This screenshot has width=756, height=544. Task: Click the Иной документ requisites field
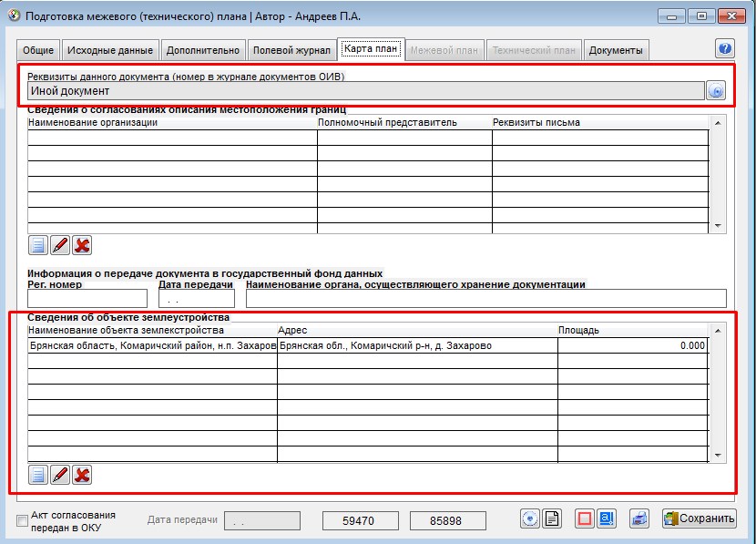point(366,91)
